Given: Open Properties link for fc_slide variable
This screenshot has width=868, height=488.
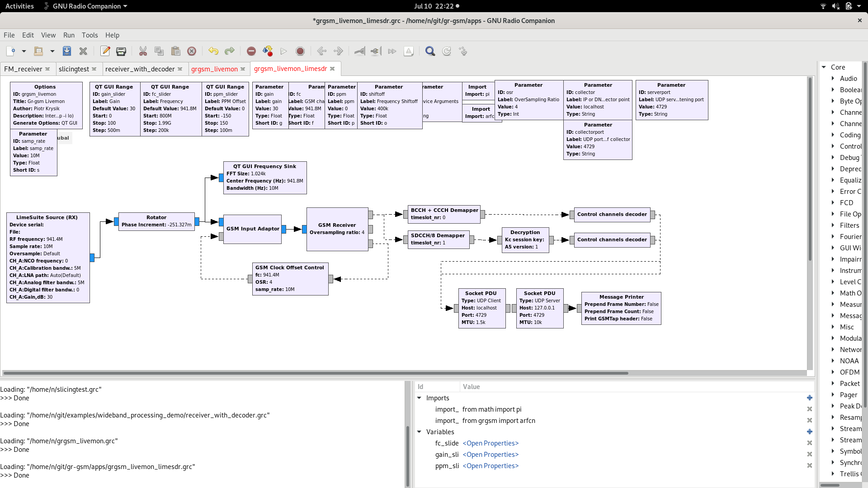Looking at the screenshot, I should point(491,443).
